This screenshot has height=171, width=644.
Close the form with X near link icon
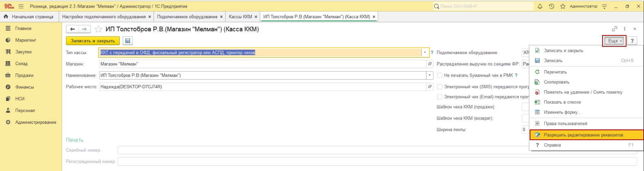634,29
